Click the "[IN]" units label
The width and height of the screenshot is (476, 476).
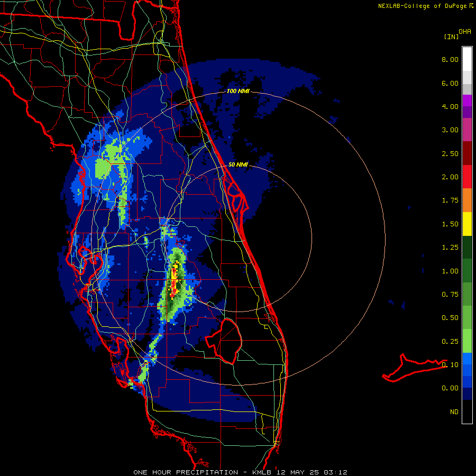(x=451, y=36)
